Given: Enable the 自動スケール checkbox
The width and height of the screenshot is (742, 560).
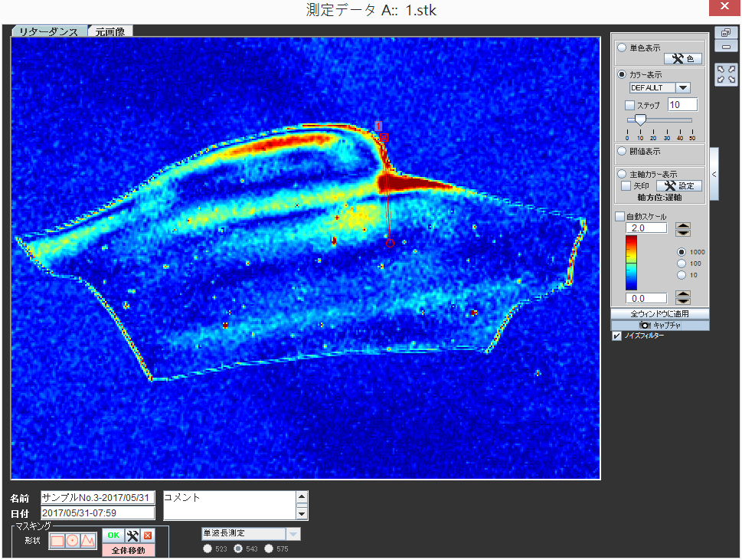Looking at the screenshot, I should pyautogui.click(x=620, y=217).
